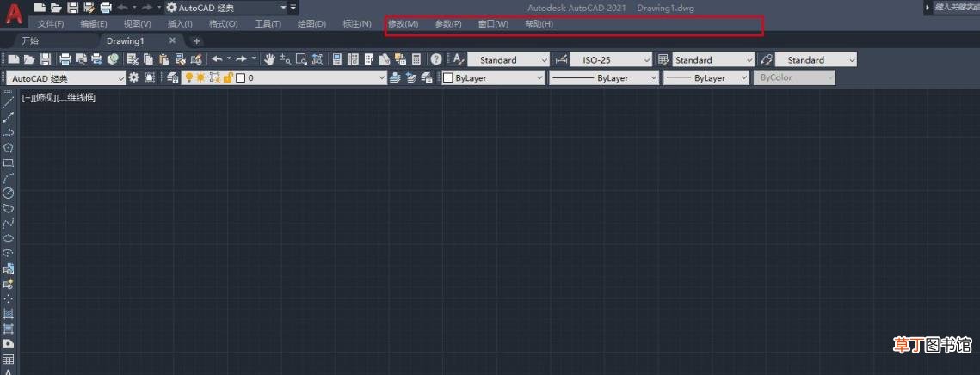This screenshot has width=980, height=375.
Task: Click the [二维线框] visual style control
Action: tap(76, 98)
